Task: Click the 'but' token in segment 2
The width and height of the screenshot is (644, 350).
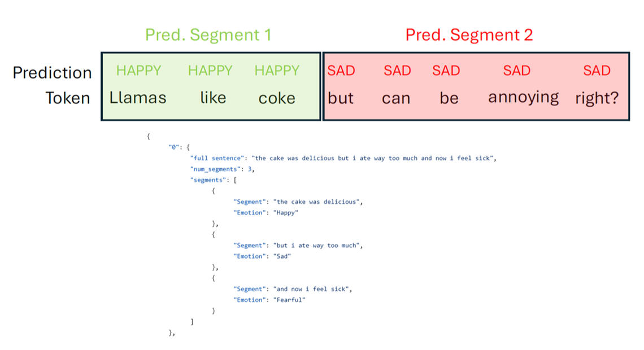Action: pyautogui.click(x=341, y=98)
